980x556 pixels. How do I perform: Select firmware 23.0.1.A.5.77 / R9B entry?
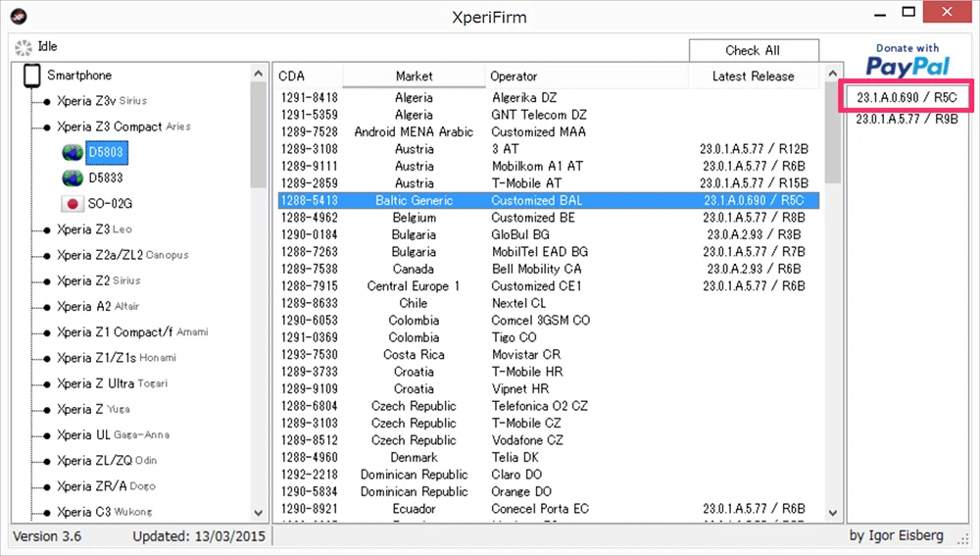pos(906,119)
